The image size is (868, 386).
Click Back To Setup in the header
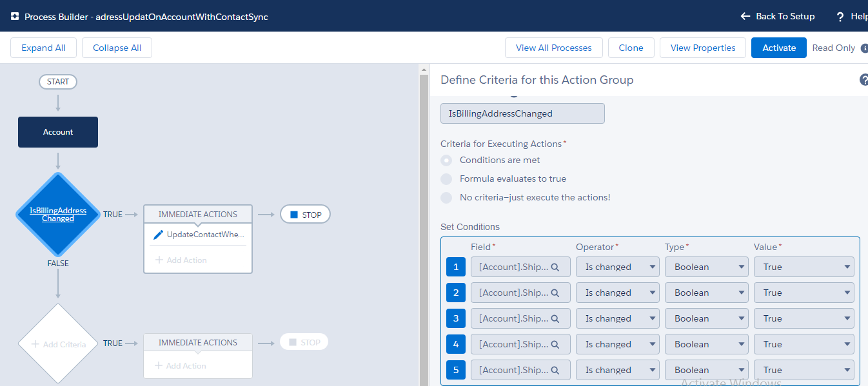(777, 16)
